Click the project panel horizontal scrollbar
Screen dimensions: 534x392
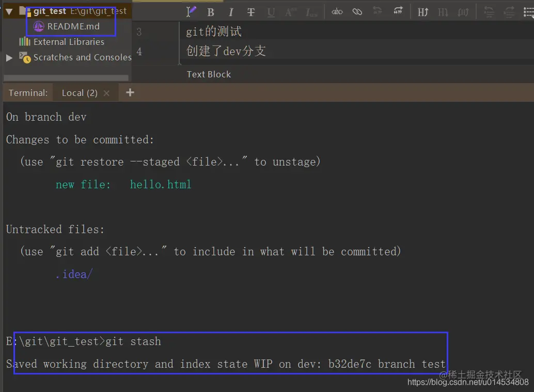[66, 78]
